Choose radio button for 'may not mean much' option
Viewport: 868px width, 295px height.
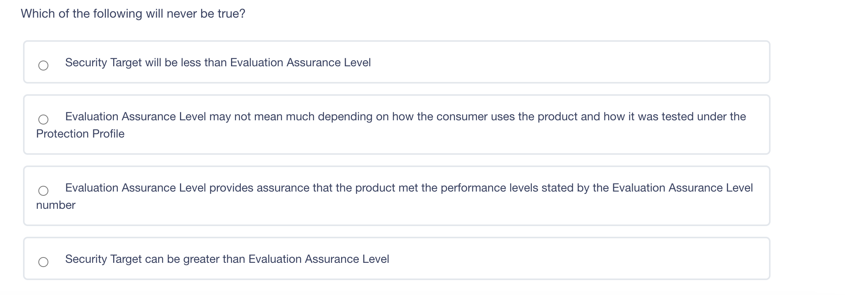(43, 120)
